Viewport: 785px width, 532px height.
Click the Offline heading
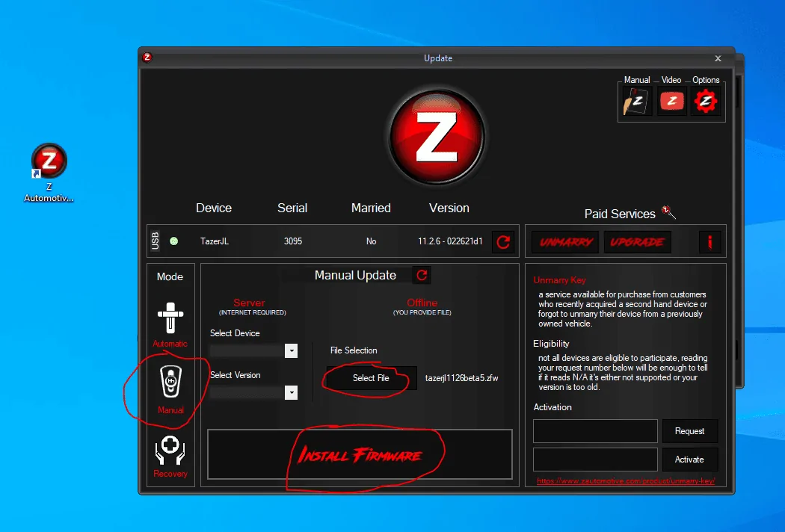click(422, 303)
